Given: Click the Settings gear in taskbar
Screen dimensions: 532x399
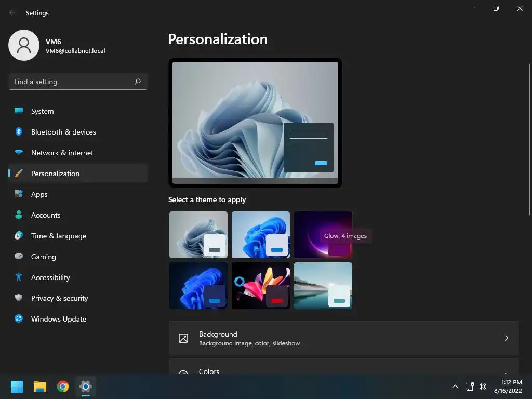Looking at the screenshot, I should pyautogui.click(x=86, y=387).
